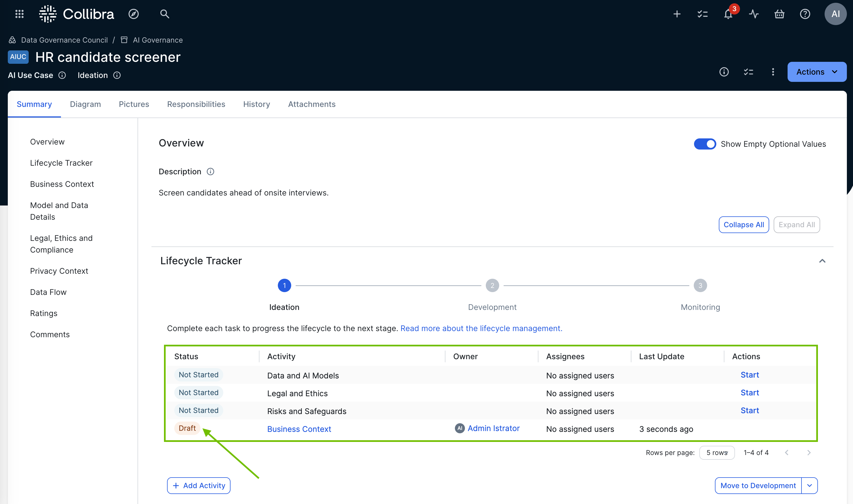
Task: Click the Add Activity button
Action: (199, 486)
